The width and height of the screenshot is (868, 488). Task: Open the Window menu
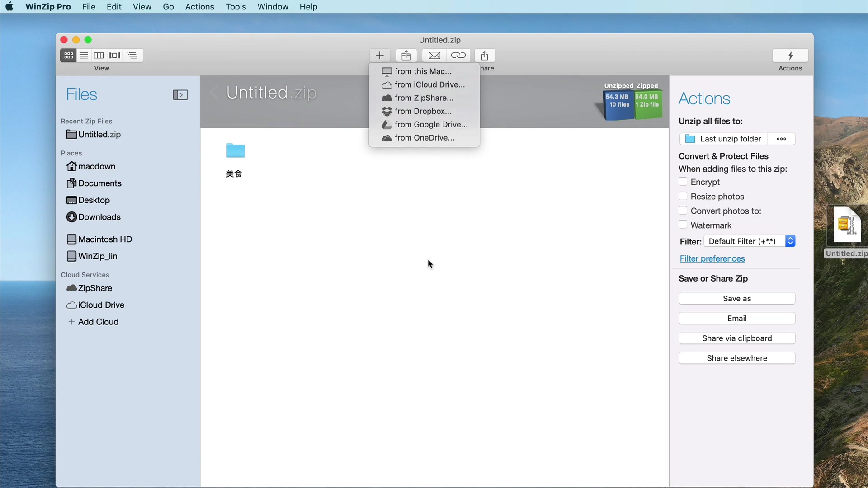coord(273,7)
